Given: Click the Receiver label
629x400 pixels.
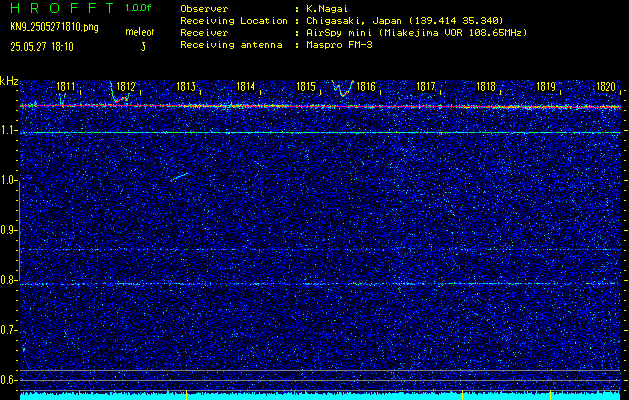Looking at the screenshot, I should [204, 32].
